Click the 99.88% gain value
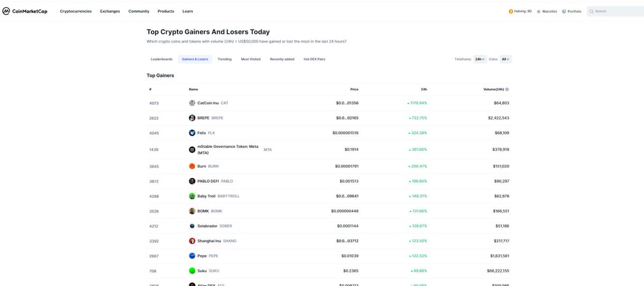 [x=419, y=271]
